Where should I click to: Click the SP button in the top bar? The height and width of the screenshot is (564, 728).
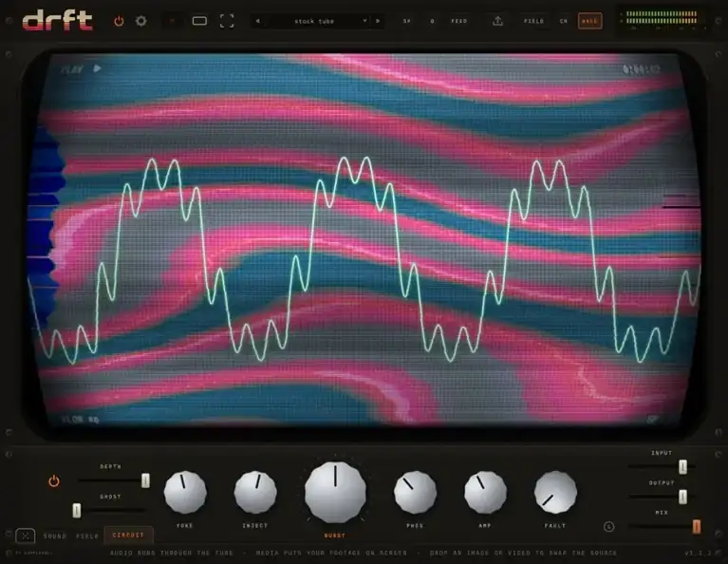(407, 21)
